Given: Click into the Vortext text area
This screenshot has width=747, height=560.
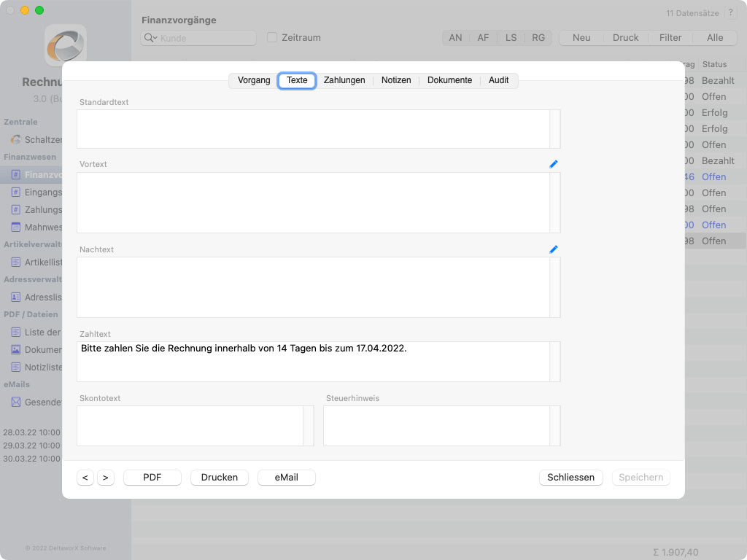Looking at the screenshot, I should 313,203.
